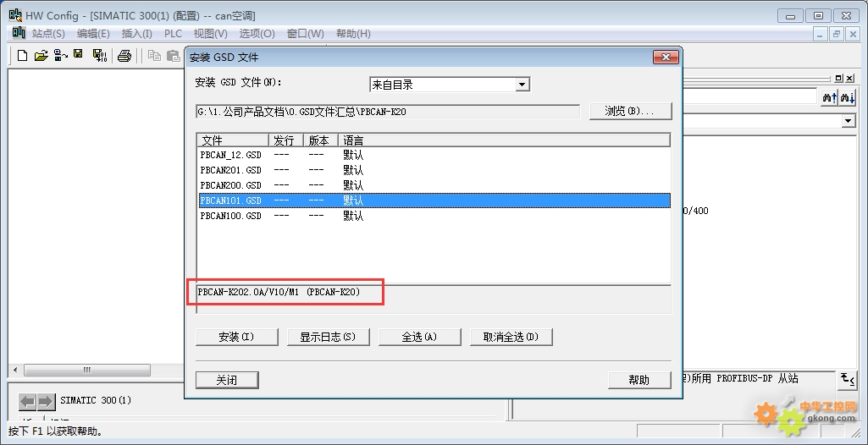The image size is (868, 445).
Task: Click the grayed Copy toolbar icon
Action: coord(154,55)
